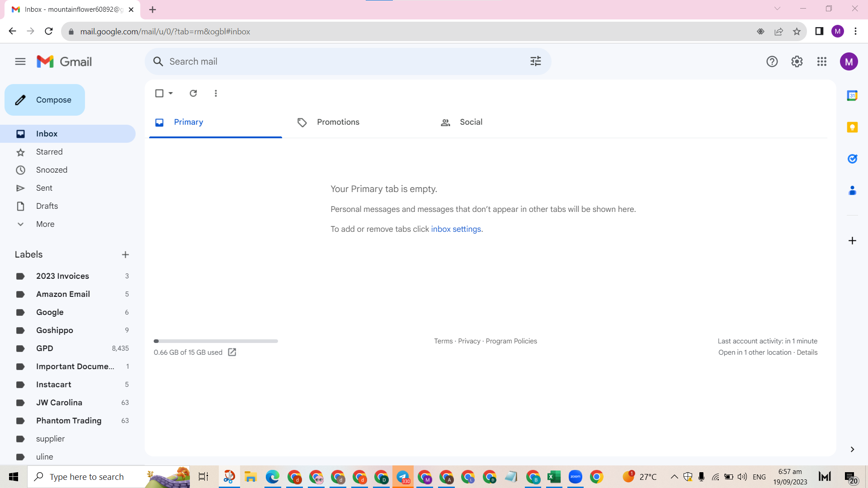
Task: Follow the inbox settings link
Action: (456, 229)
